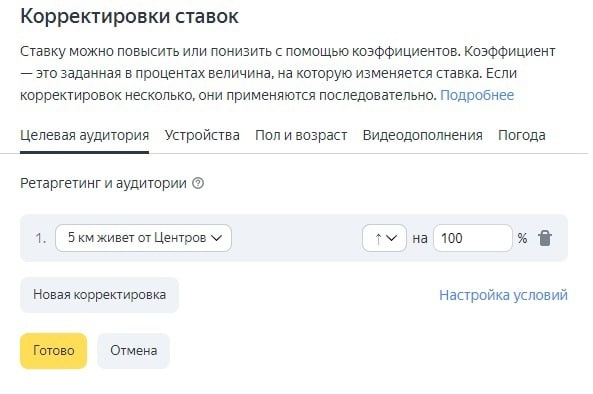The image size is (593, 394).
Task: Go to the Видеодополнения tab
Action: 422,135
